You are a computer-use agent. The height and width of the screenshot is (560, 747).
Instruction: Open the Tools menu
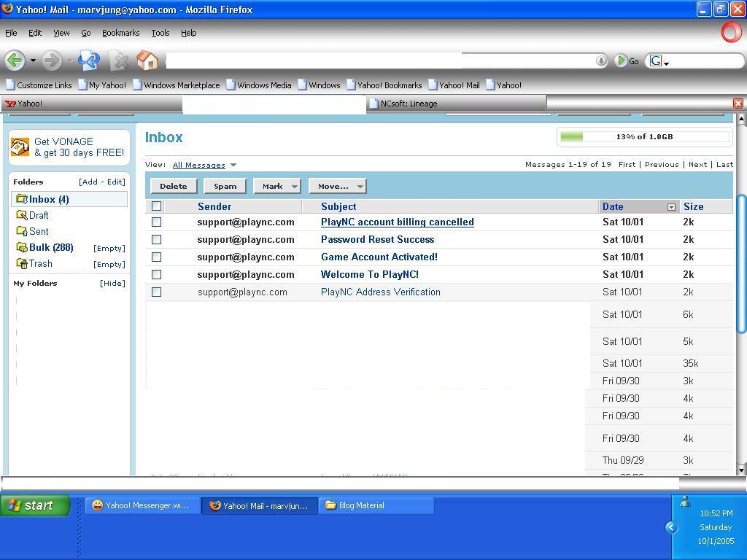(160, 33)
